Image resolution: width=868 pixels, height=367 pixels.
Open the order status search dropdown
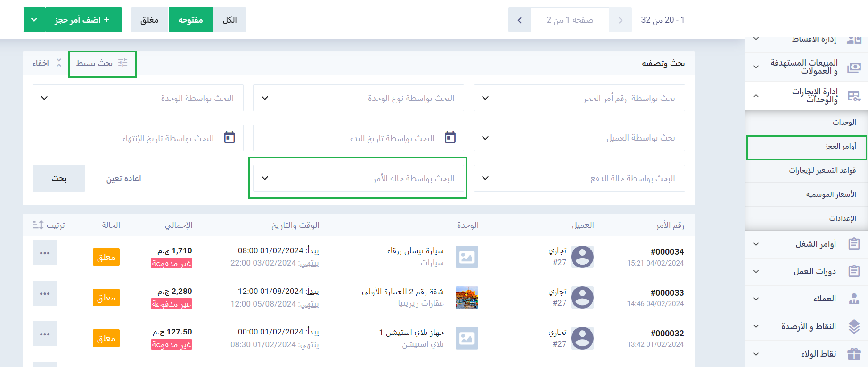coord(358,178)
